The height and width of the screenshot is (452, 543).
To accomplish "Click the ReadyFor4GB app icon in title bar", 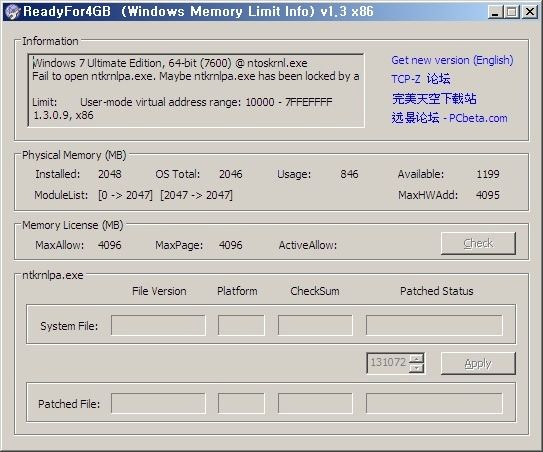I will click(x=13, y=12).
